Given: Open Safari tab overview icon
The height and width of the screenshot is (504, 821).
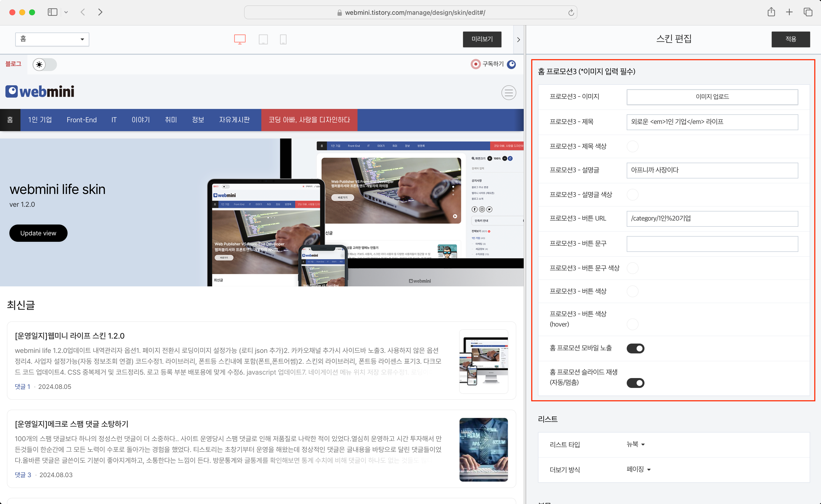Looking at the screenshot, I should tap(808, 12).
